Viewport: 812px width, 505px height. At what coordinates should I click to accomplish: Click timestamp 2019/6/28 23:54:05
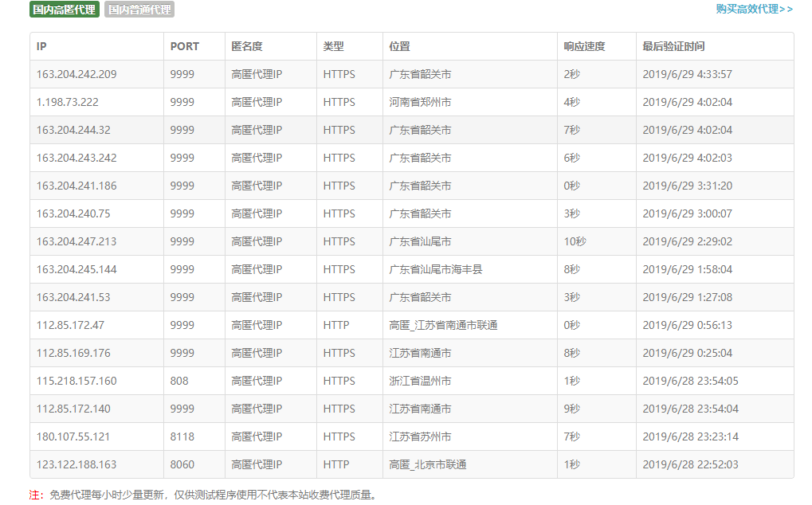pyautogui.click(x=690, y=382)
